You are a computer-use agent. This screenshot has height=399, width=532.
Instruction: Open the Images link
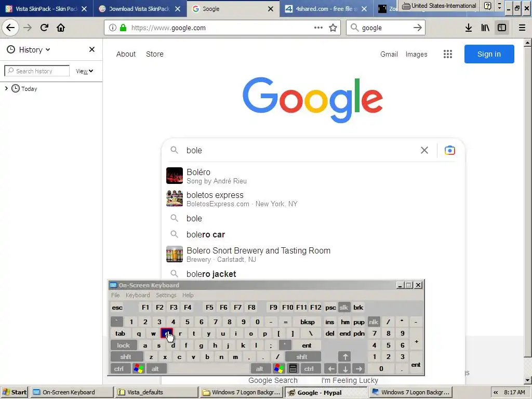click(416, 54)
